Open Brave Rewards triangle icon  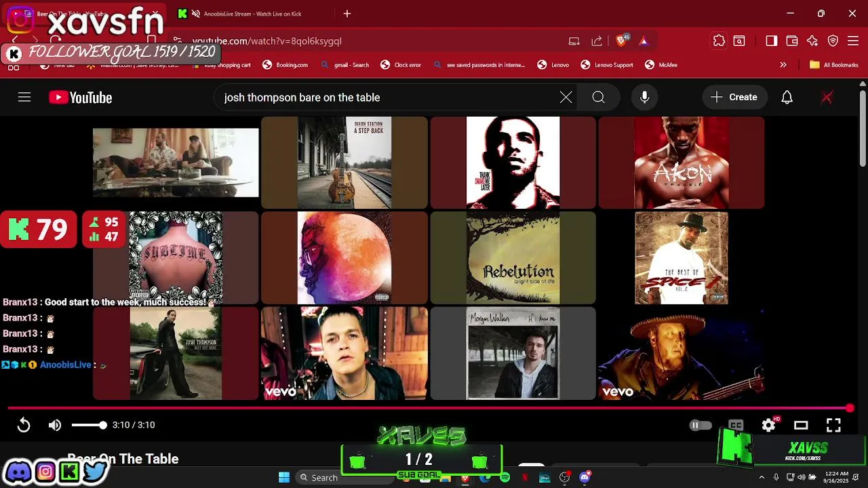pyautogui.click(x=644, y=41)
